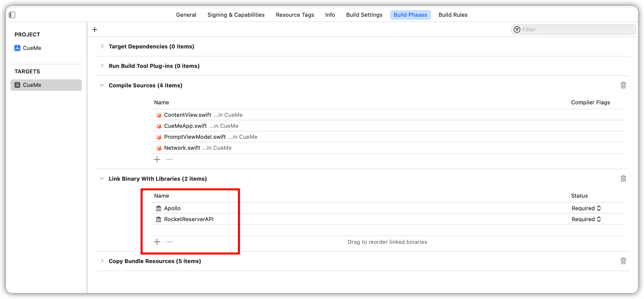This screenshot has height=299, width=644.
Task: Open the Info tab
Action: 330,15
